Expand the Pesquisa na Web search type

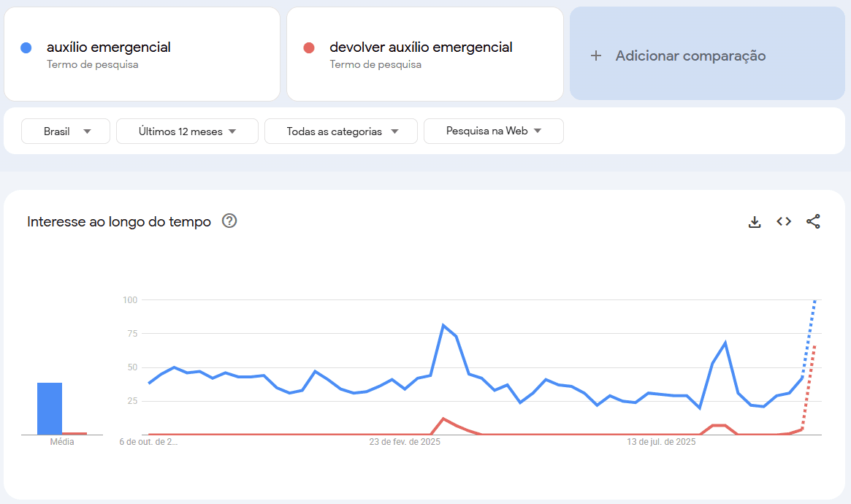tap(493, 131)
